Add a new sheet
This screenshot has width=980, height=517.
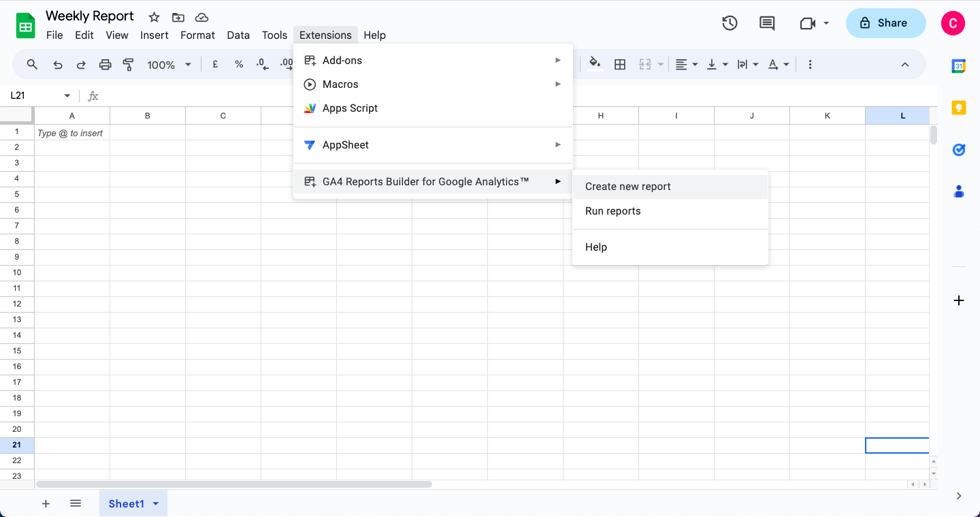[46, 503]
